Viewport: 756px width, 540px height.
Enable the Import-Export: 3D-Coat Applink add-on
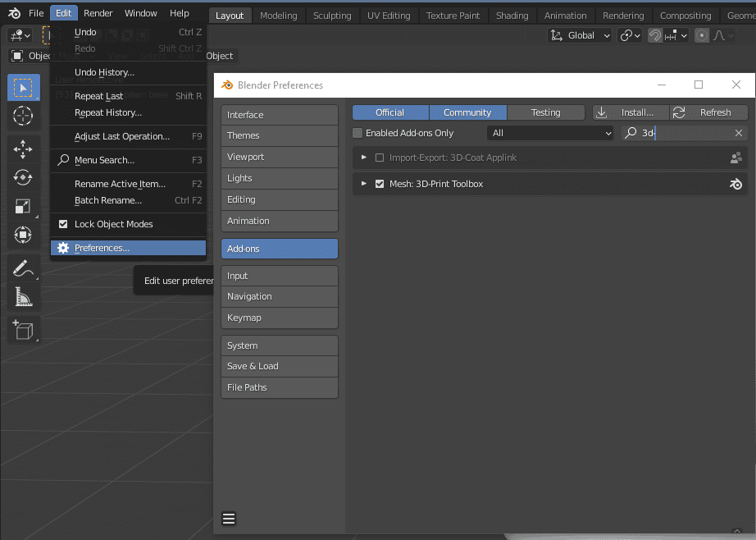point(380,157)
